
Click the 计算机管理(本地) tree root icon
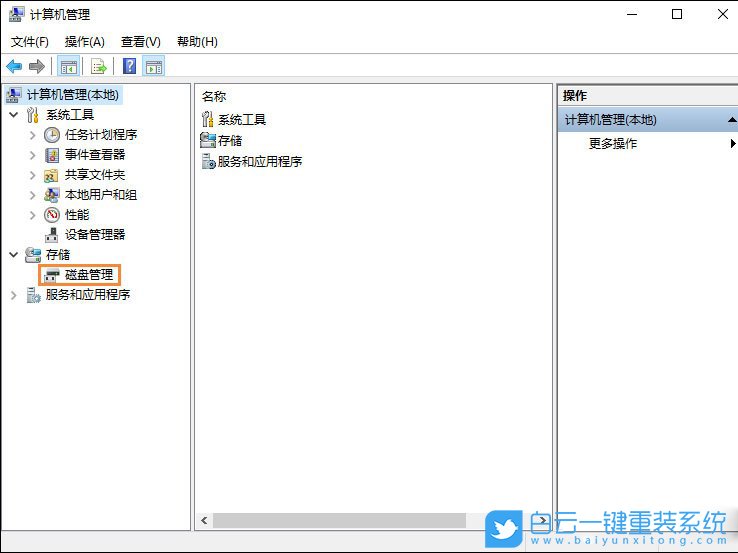click(13, 95)
